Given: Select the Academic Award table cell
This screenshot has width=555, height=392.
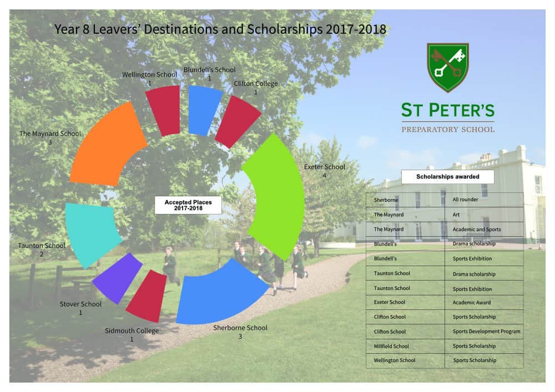Looking at the screenshot, I should click(483, 302).
